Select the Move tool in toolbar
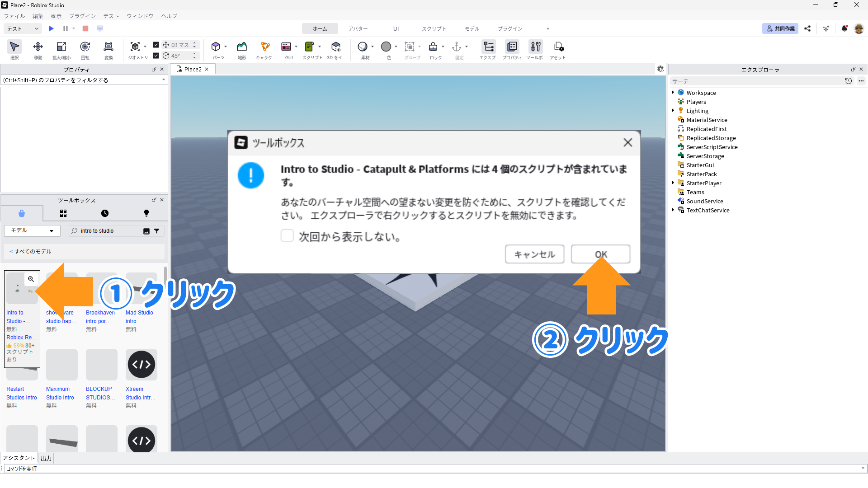 pos(38,47)
